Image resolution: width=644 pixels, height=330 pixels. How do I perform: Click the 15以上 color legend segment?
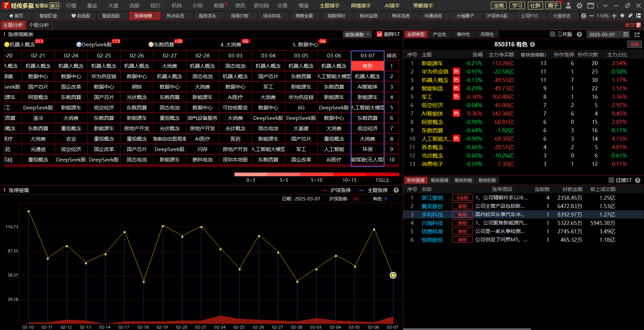382,175
